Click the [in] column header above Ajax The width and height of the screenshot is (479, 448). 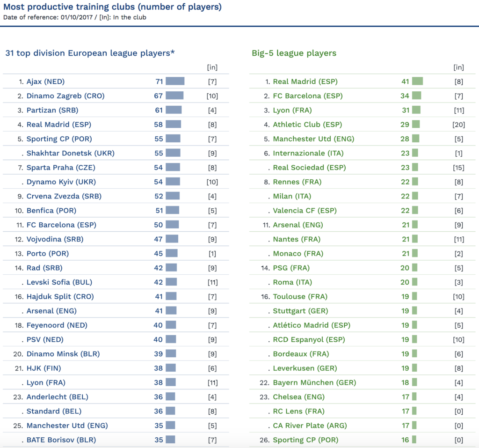click(x=212, y=67)
